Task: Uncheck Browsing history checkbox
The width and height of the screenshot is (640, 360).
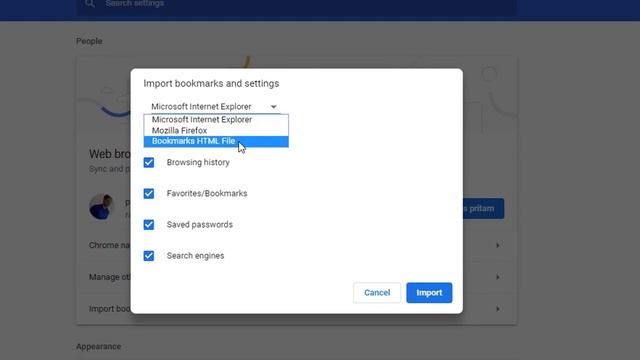Action: (149, 162)
